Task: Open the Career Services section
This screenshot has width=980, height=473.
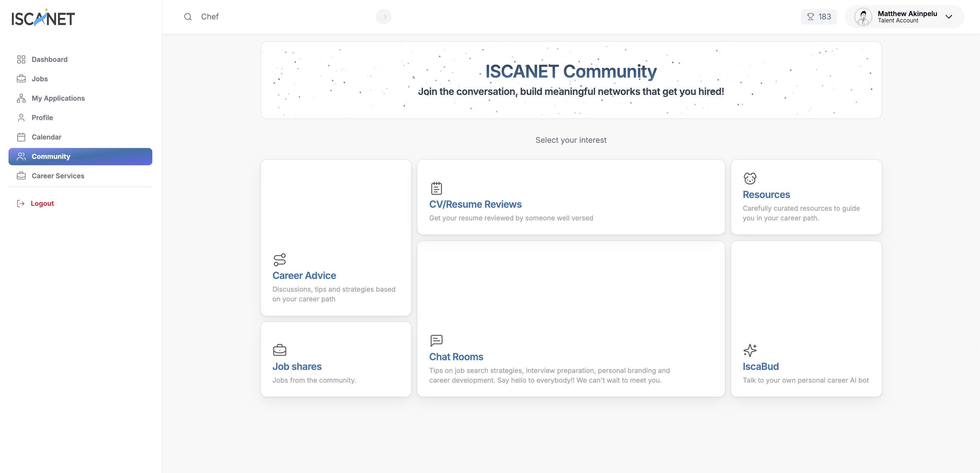Action: 58,176
